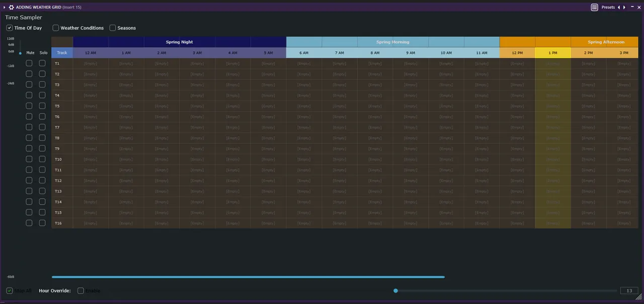
Task: Select the 6 AM column header
Action: [303, 52]
